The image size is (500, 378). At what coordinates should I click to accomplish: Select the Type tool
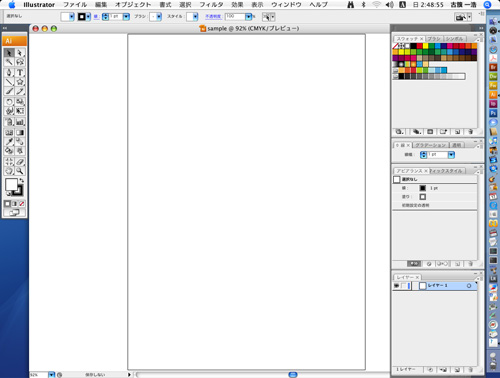(20, 73)
